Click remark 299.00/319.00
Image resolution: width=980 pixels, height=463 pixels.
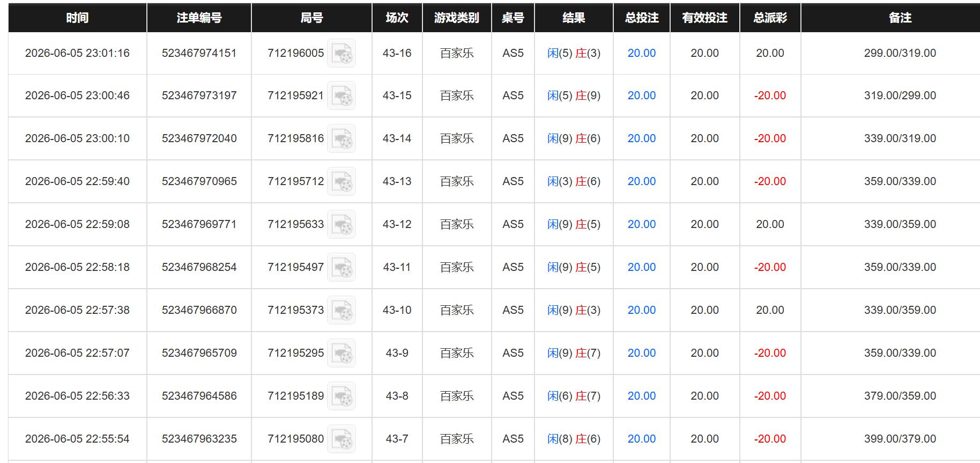click(900, 53)
